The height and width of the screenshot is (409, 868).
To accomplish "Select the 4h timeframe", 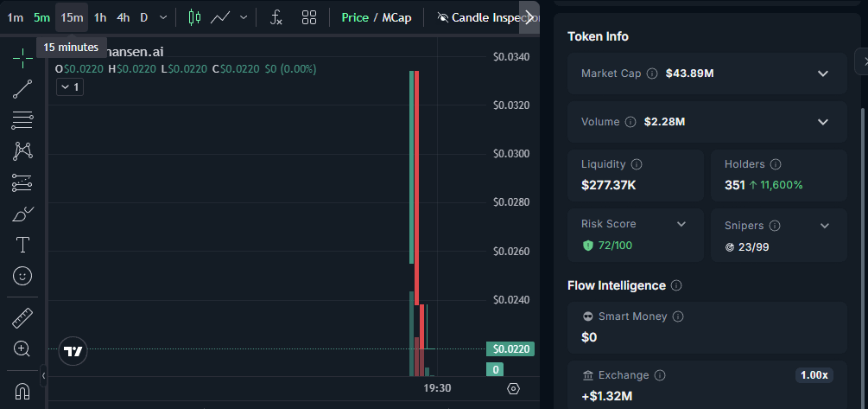I will [123, 18].
